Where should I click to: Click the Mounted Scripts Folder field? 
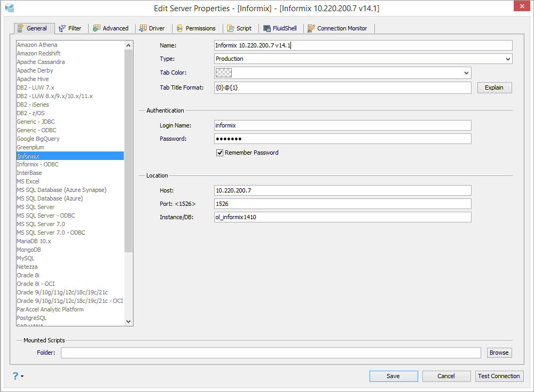pyautogui.click(x=271, y=353)
